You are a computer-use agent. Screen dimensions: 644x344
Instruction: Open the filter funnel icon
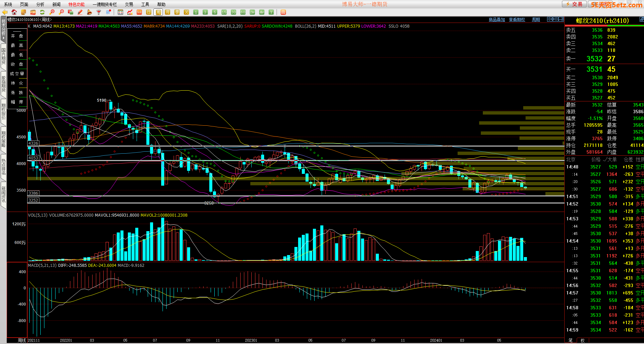(99, 12)
